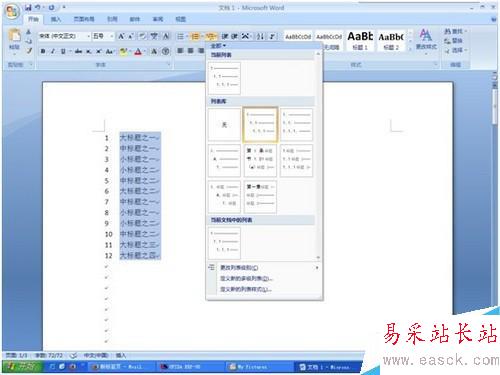Viewport: 500px width, 375px height.
Task: Open the font size dropdown
Action: coord(111,36)
